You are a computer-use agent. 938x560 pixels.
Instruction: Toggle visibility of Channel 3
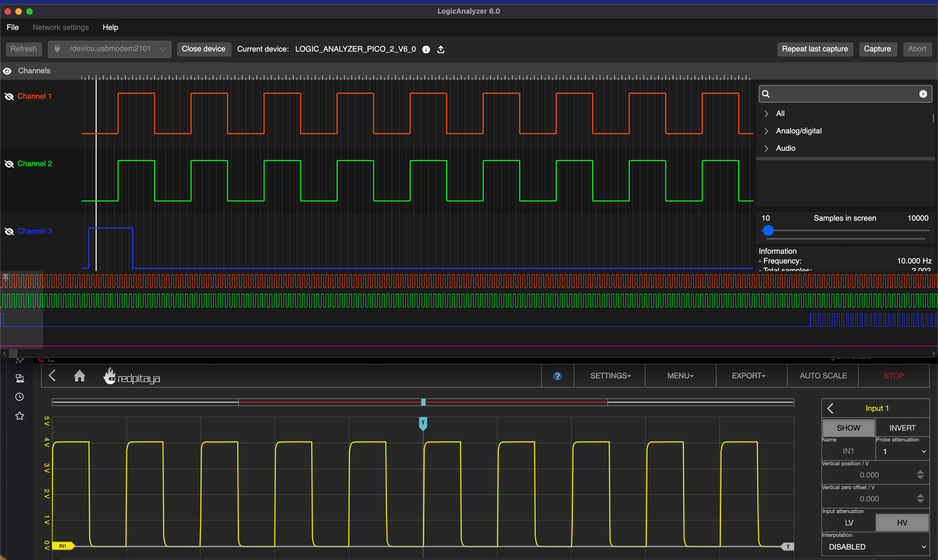click(x=9, y=232)
